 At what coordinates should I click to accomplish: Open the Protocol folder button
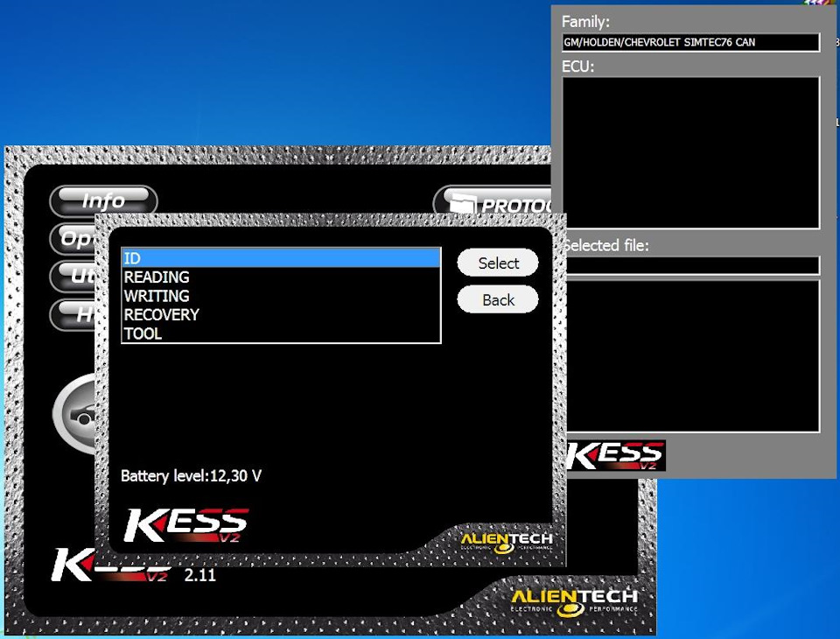[493, 201]
